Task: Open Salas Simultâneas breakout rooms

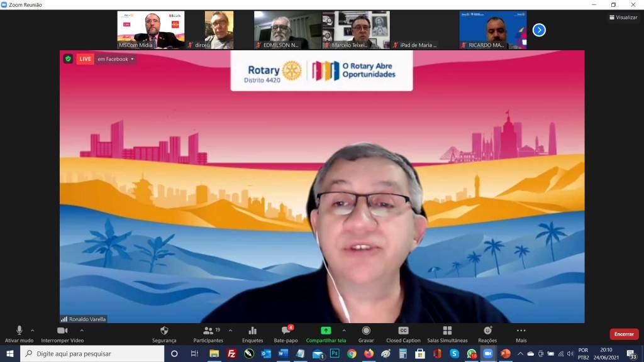Action: click(447, 333)
